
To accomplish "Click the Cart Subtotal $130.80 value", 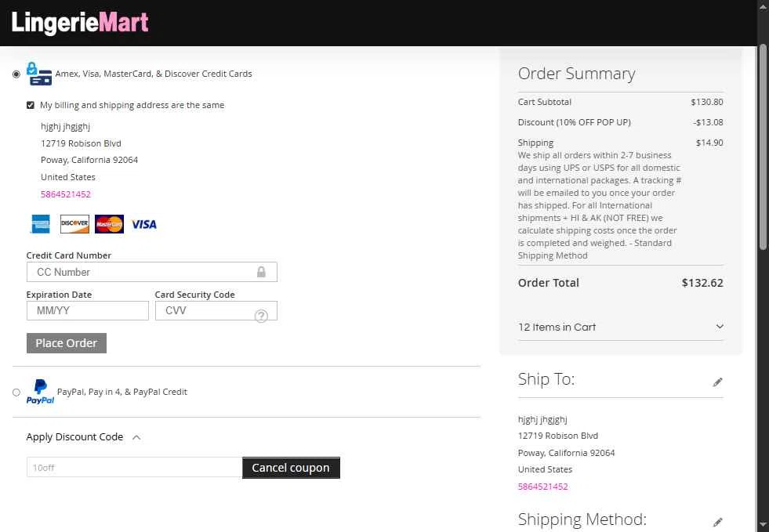I will [707, 102].
